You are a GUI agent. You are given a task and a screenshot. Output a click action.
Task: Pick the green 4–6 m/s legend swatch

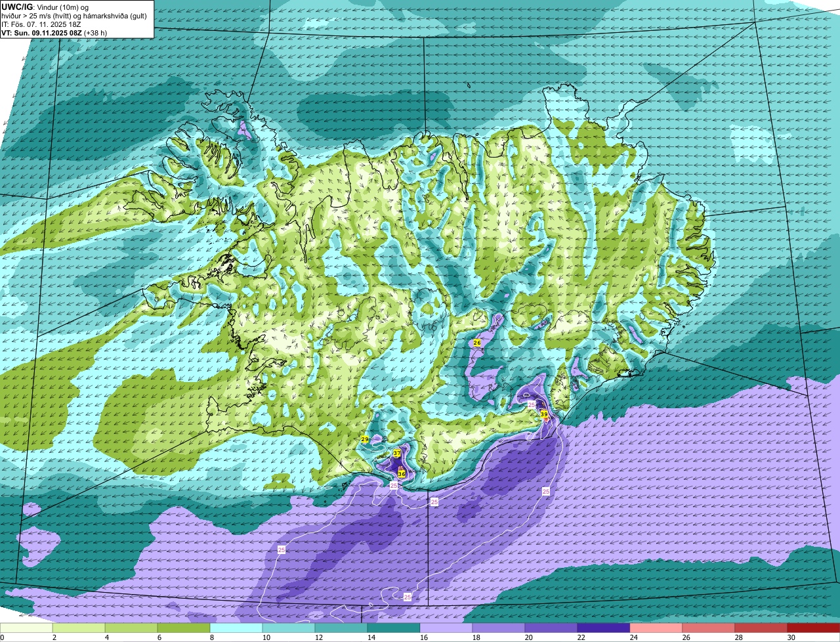[x=131, y=628]
